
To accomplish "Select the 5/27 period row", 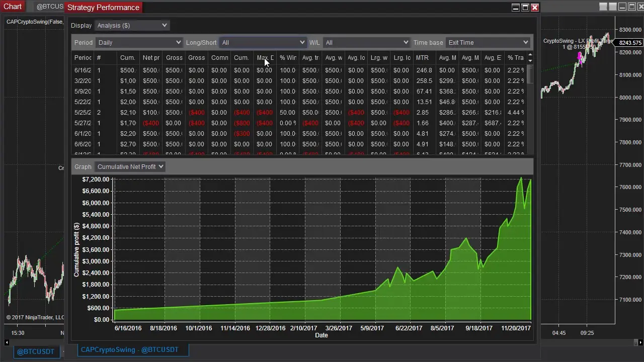I will 299,123.
